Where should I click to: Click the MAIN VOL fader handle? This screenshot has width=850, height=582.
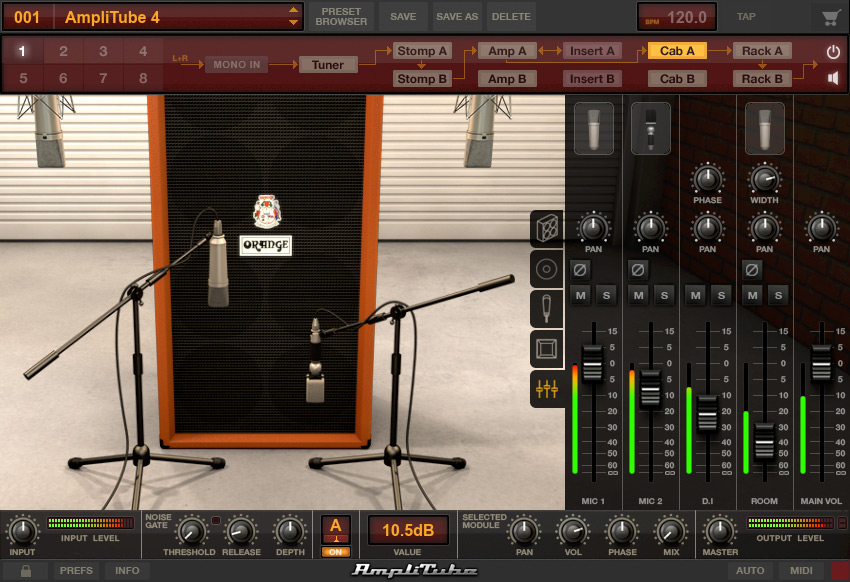pos(821,363)
